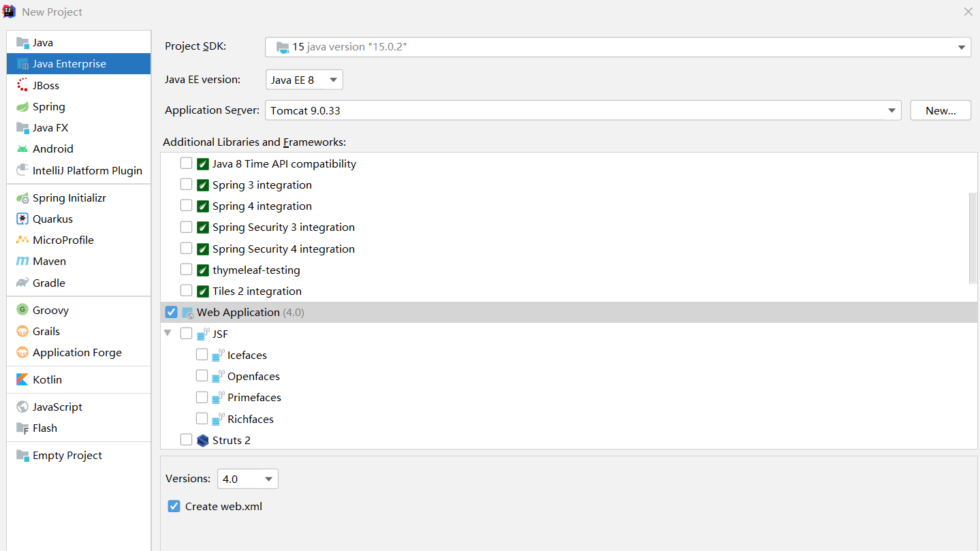Screen dimensions: 980x551
Task: Click the Flash folder icon
Action: 22,428
